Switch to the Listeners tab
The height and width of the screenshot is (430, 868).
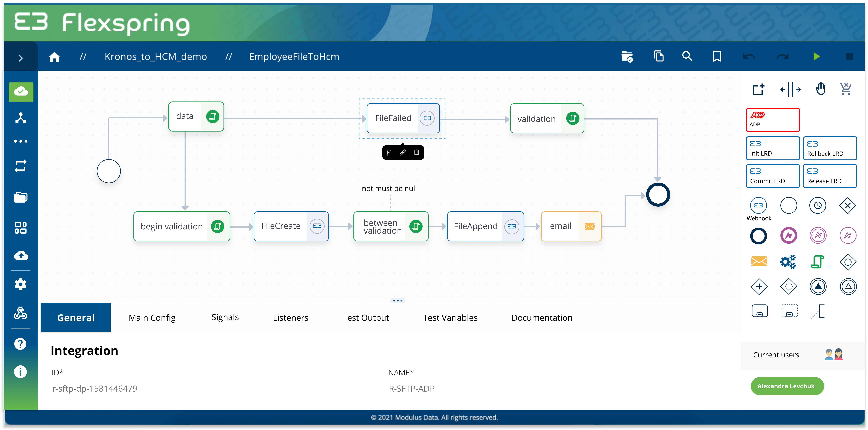(290, 318)
